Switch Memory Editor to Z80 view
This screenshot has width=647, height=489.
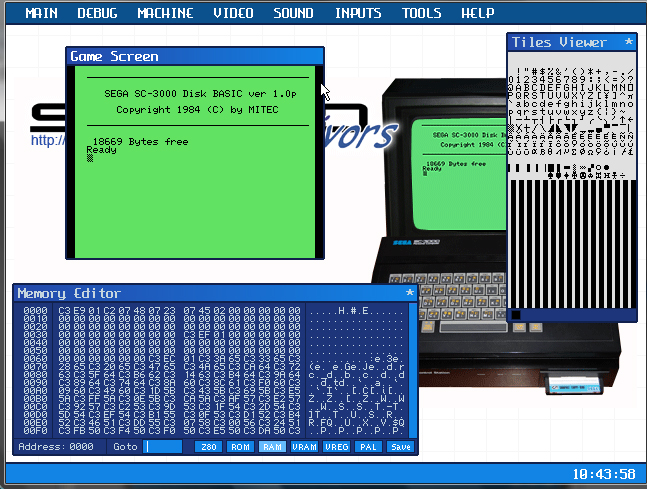pos(208,447)
